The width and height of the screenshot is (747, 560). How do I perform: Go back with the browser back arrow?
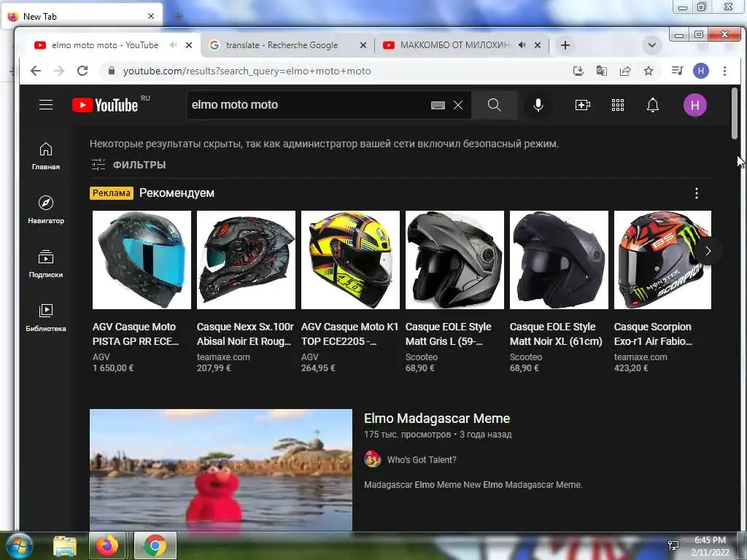[x=36, y=71]
